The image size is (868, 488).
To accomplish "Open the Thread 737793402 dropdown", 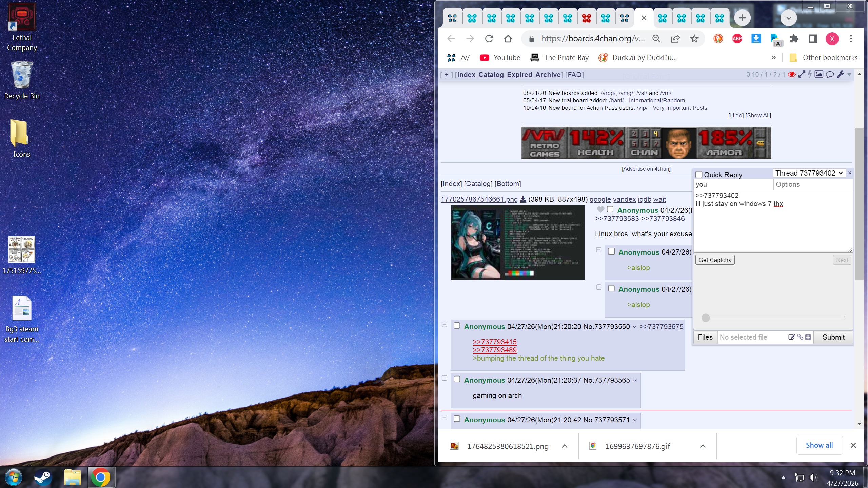I will tap(809, 173).
